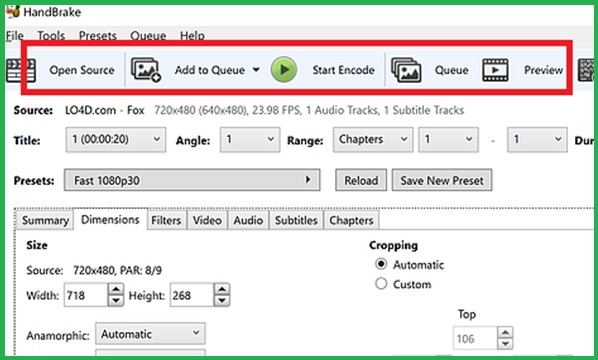Click the Add to Queue image icon
This screenshot has height=360, width=598.
tap(146, 70)
